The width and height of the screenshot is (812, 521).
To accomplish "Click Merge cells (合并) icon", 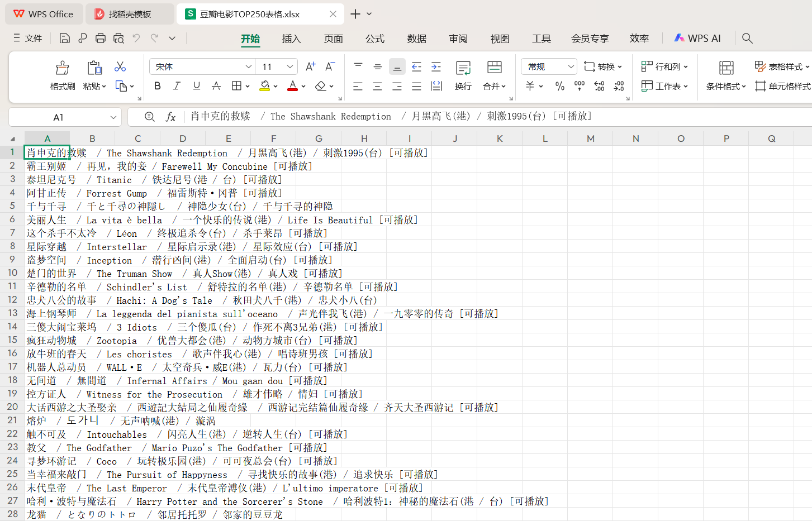I will [x=494, y=68].
